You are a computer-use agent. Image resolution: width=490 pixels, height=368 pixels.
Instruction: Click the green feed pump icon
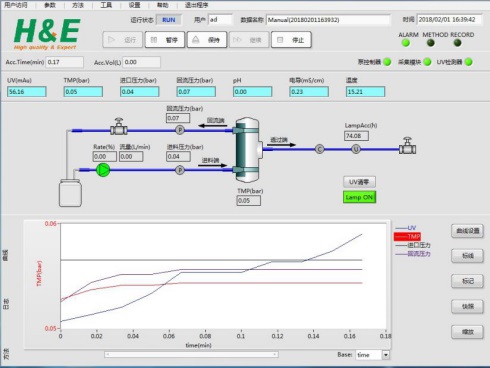tap(103, 170)
